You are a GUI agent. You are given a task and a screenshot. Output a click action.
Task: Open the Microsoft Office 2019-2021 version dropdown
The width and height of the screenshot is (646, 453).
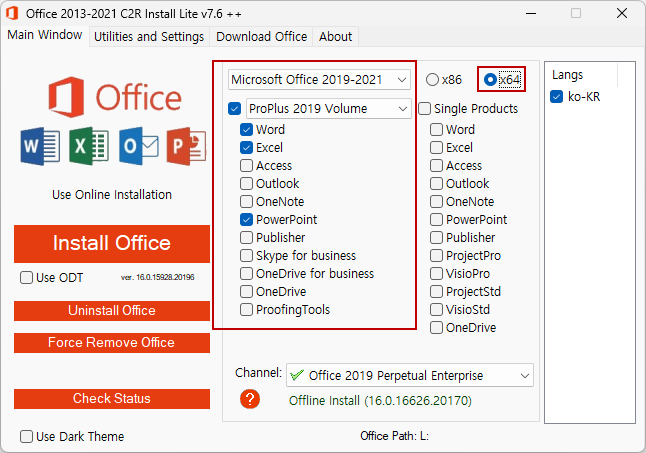coord(319,79)
